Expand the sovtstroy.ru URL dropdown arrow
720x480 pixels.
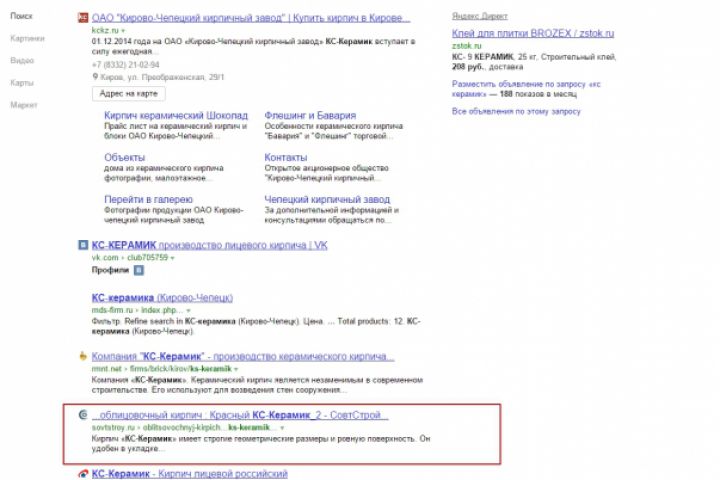[282, 428]
